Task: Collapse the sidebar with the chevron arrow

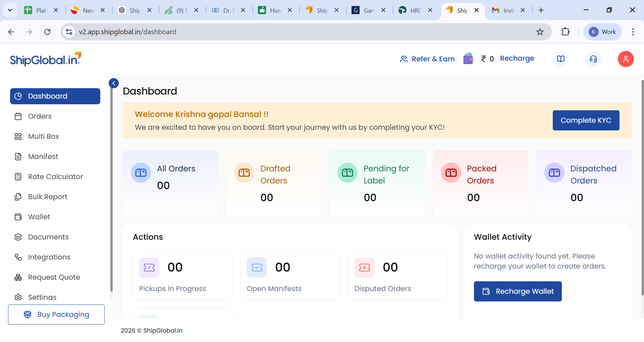Action: coord(114,83)
